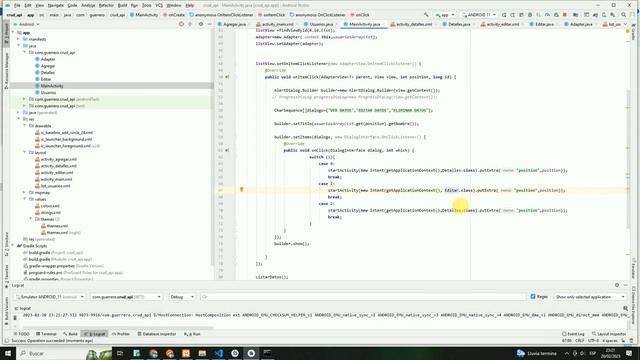Screen dimensions: 640x360
Task: Open the Build Variants side tool window
Action: pos(6,310)
